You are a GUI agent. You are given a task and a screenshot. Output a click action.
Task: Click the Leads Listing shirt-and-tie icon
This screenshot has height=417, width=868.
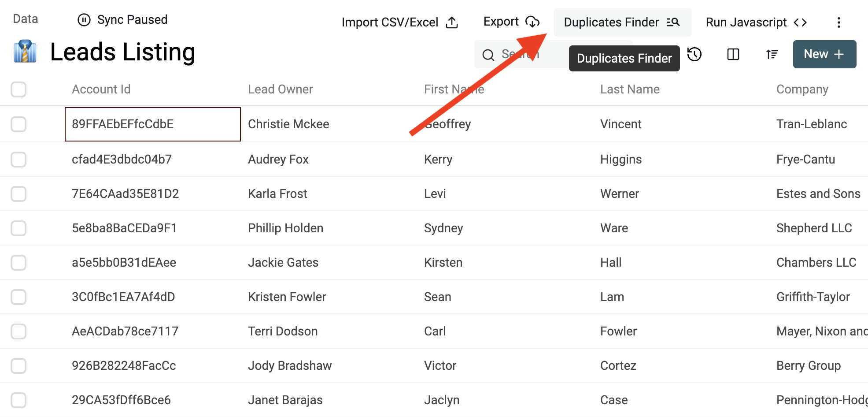click(x=25, y=52)
